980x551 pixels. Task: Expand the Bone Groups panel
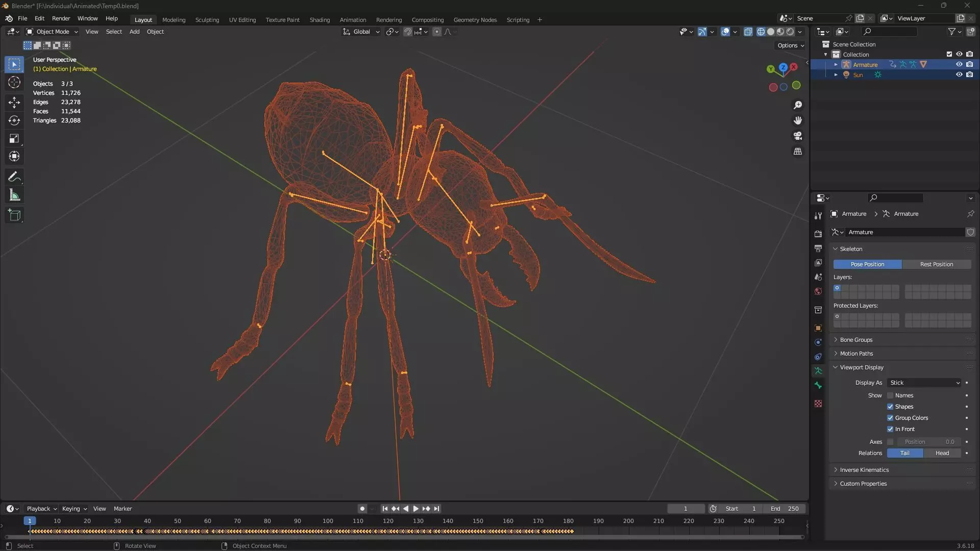click(x=856, y=340)
